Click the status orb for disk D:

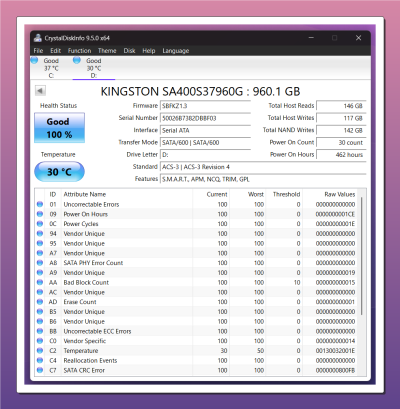77,60
